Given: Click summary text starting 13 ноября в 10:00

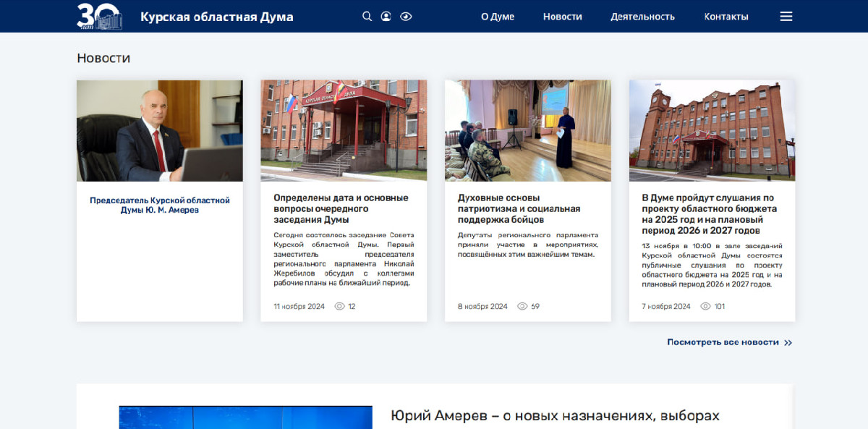Looking at the screenshot, I should (712, 265).
